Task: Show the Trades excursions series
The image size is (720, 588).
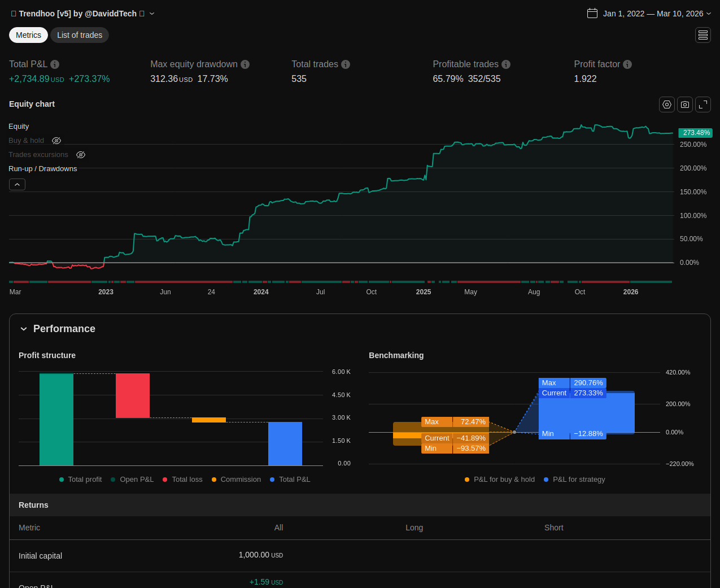Action: (x=81, y=155)
